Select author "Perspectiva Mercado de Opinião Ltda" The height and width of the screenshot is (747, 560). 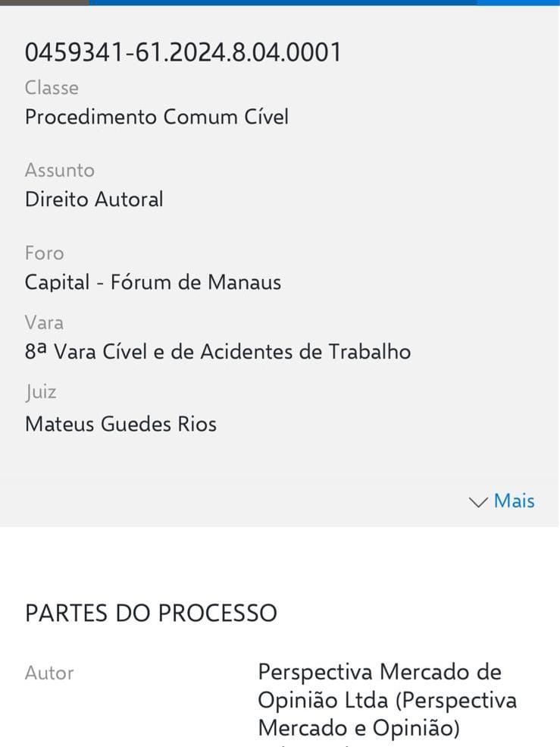point(380,673)
